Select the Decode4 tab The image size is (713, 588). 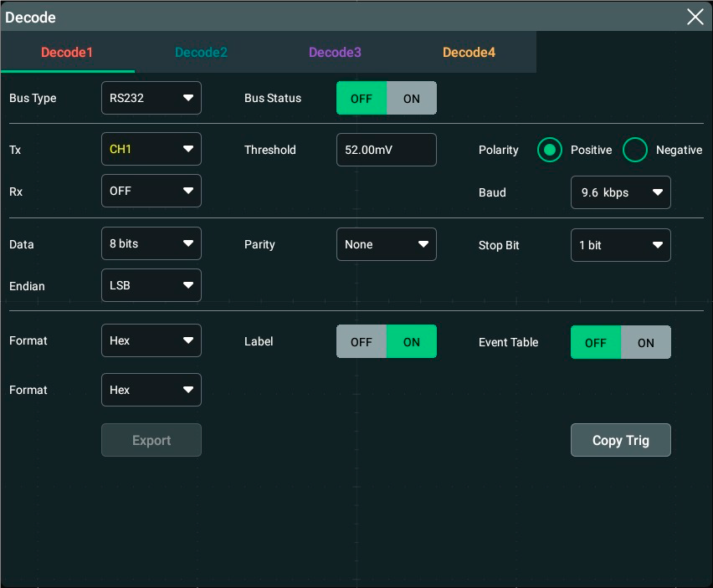pos(469,53)
